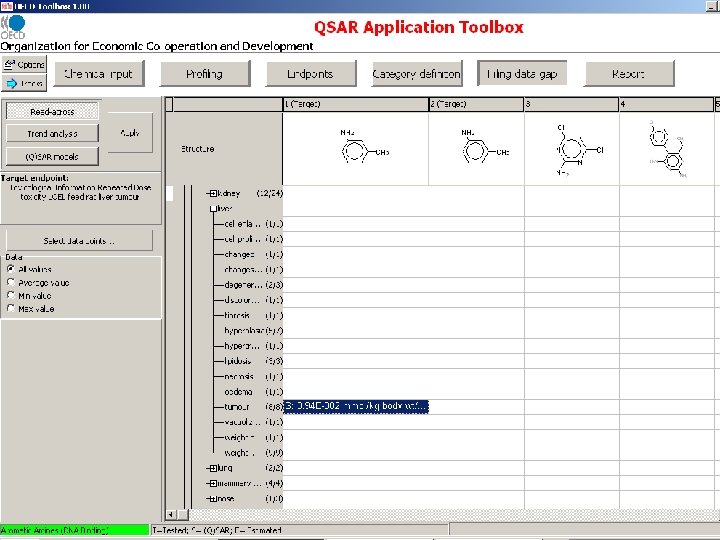Click the horizontal scrollbar left arrow

(x=170, y=515)
